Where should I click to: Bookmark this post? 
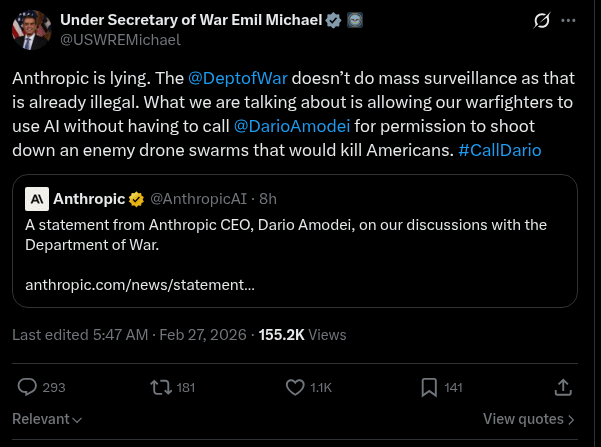[428, 387]
